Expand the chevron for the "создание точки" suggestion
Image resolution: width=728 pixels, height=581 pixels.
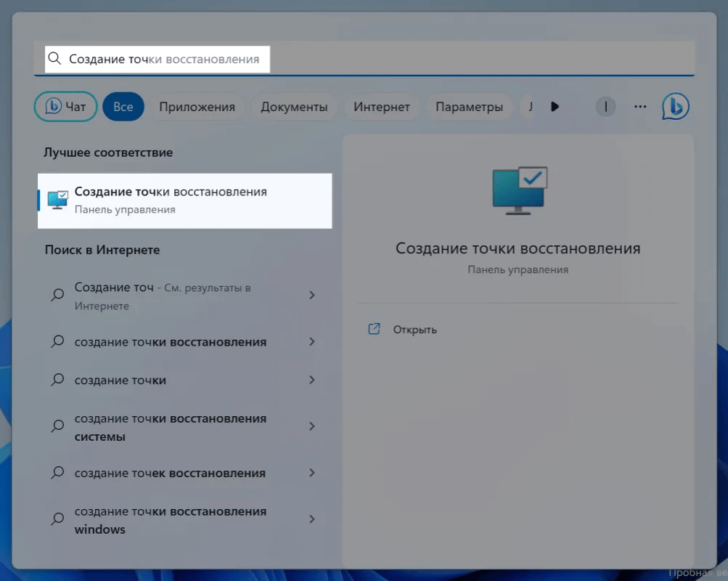(x=312, y=380)
